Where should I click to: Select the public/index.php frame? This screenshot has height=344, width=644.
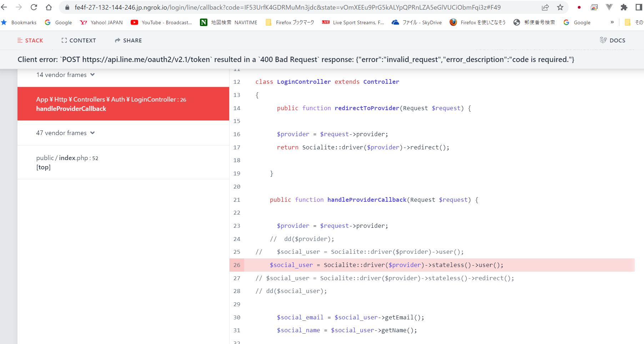[x=123, y=162]
